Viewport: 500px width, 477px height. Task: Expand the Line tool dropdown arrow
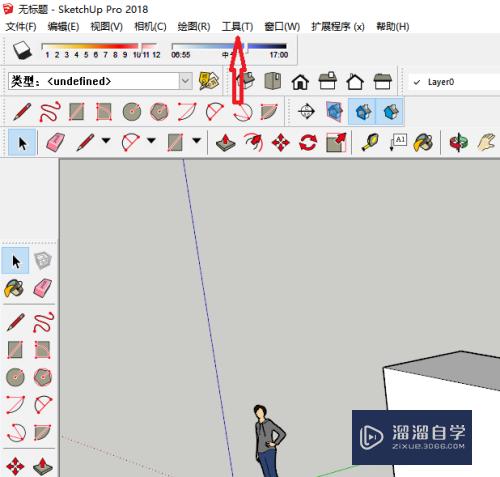tap(106, 141)
